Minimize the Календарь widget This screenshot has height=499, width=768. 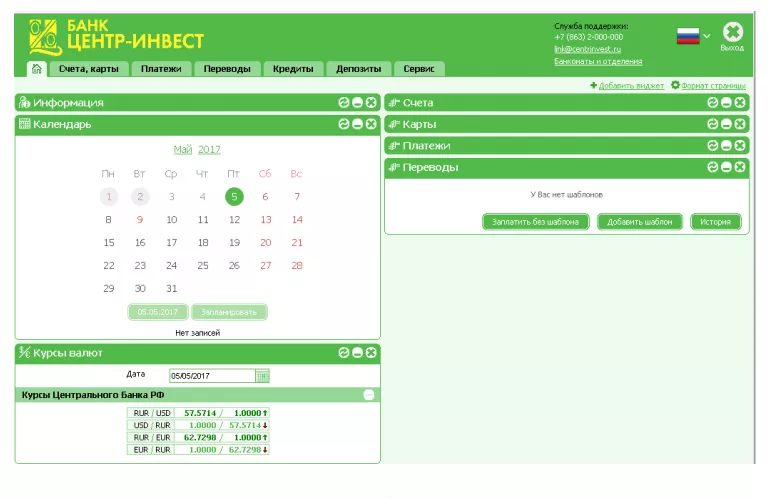click(357, 124)
